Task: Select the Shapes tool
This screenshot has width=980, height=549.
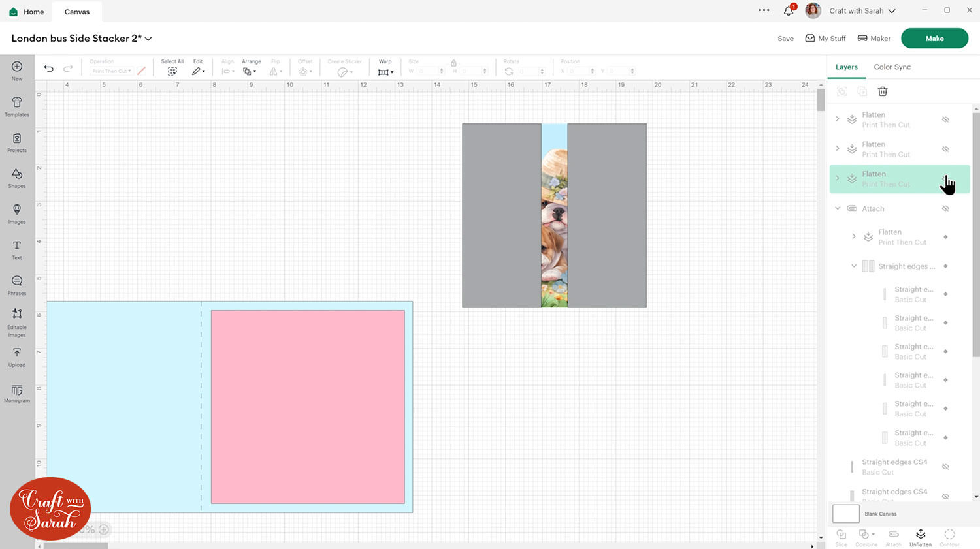Action: 17,177
